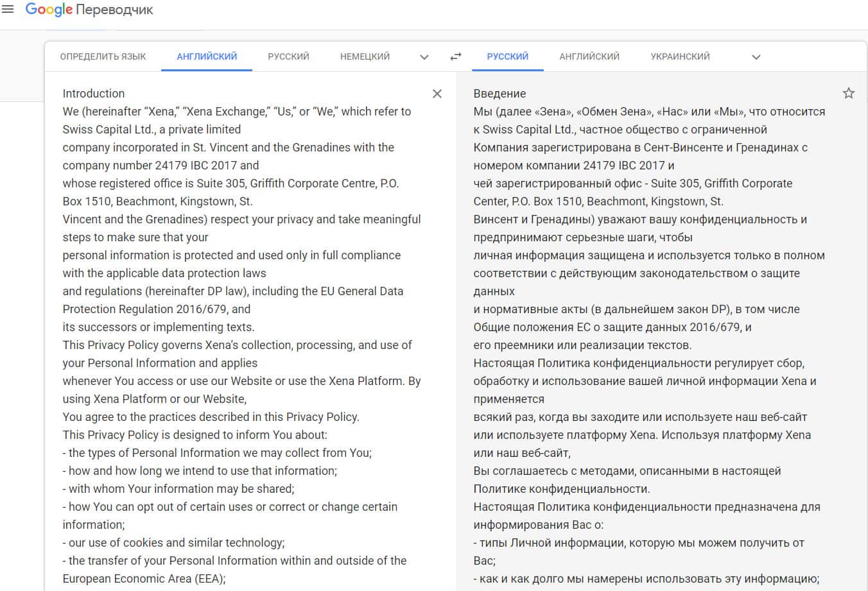This screenshot has height=591, width=868.
Task: Click translated line 'номером компании 24179 IBC 2017 и'
Action: [x=574, y=165]
